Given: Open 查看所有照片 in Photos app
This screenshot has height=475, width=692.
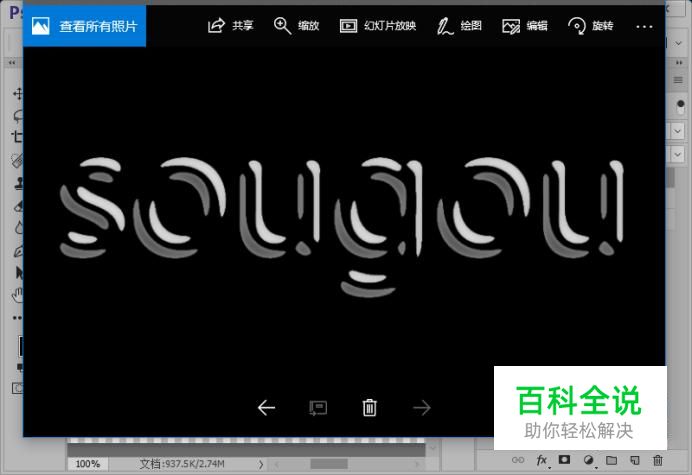Looking at the screenshot, I should [x=84, y=26].
